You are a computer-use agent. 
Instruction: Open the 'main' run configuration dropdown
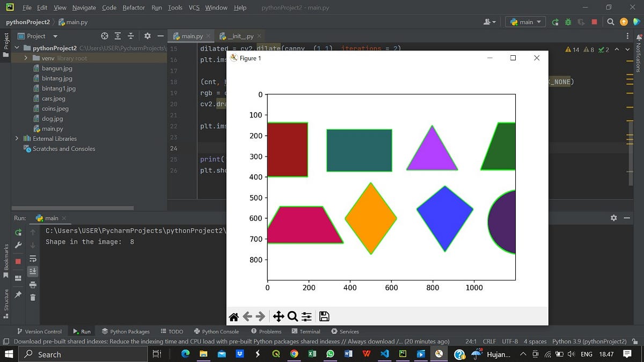[524, 21]
